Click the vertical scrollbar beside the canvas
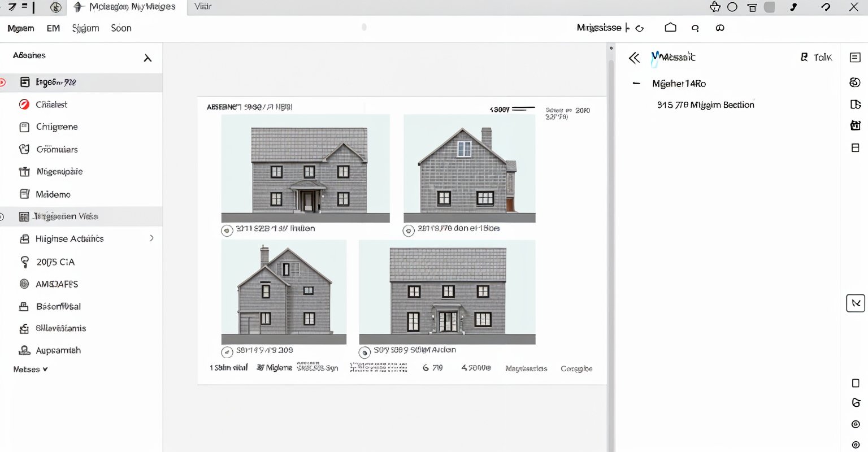This screenshot has width=868, height=452. pos(610,226)
